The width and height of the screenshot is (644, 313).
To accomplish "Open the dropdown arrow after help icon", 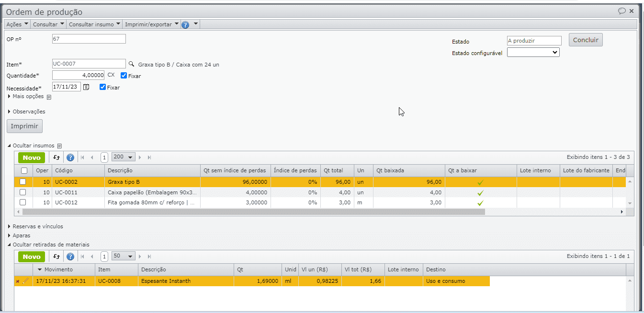I will [x=196, y=24].
